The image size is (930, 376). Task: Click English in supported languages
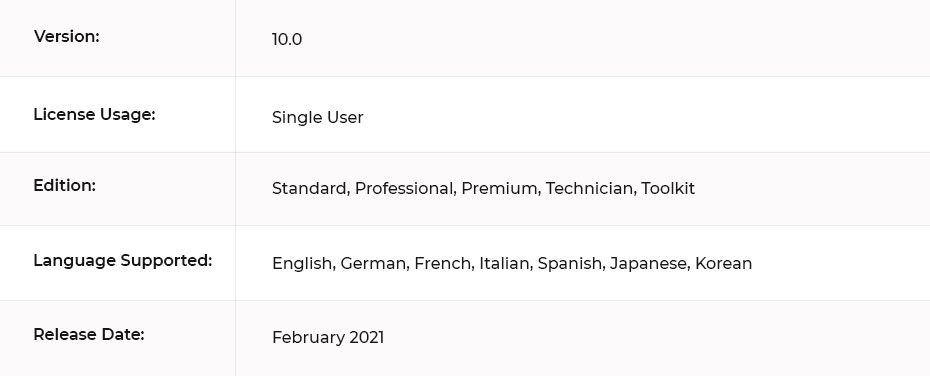[302, 263]
